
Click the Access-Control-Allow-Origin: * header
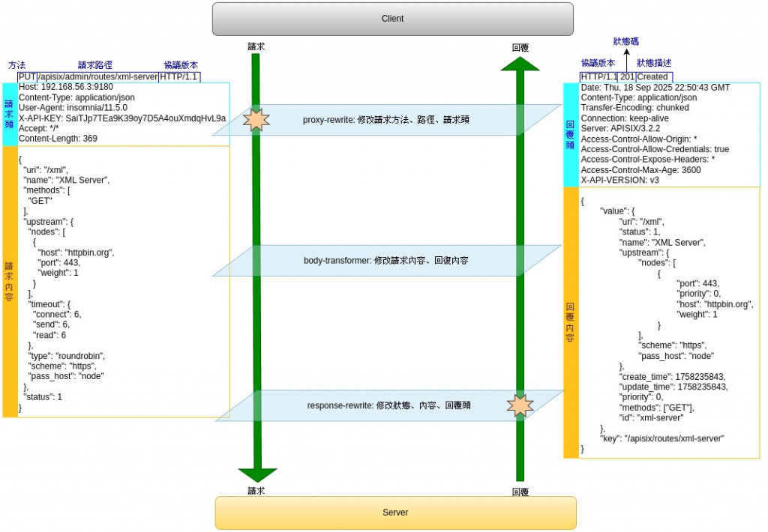pyautogui.click(x=639, y=139)
